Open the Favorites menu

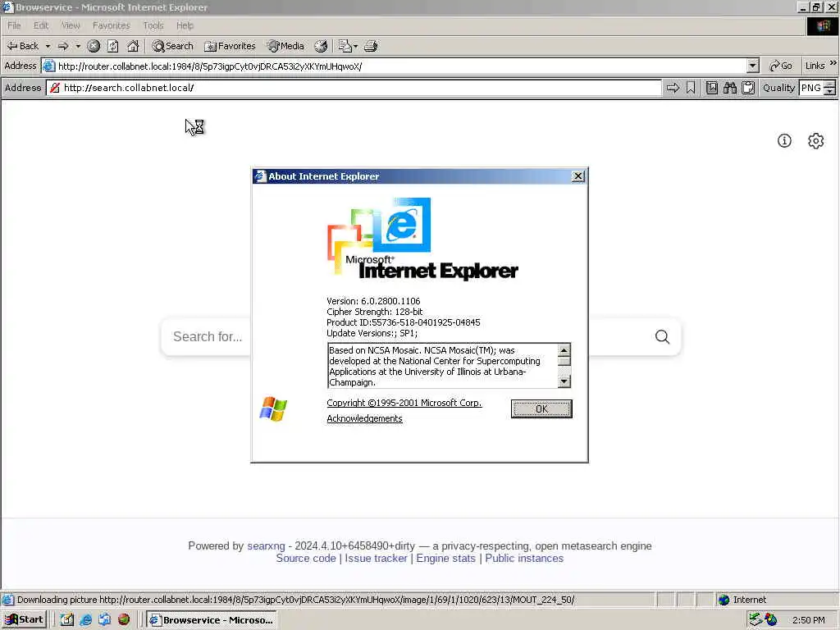[111, 25]
